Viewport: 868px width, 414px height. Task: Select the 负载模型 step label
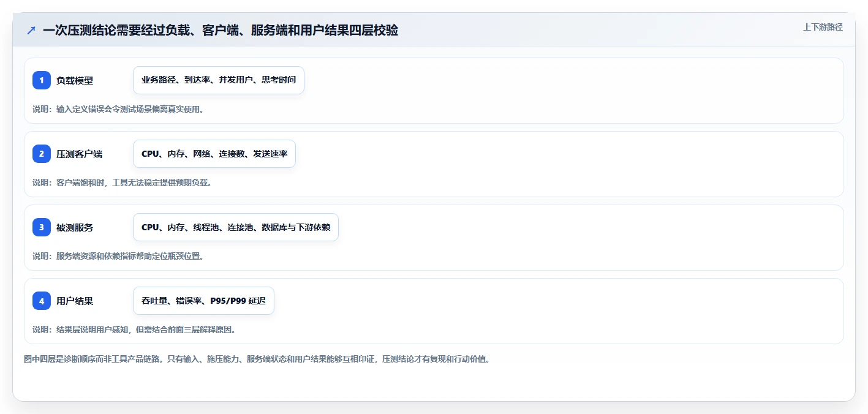click(75, 80)
